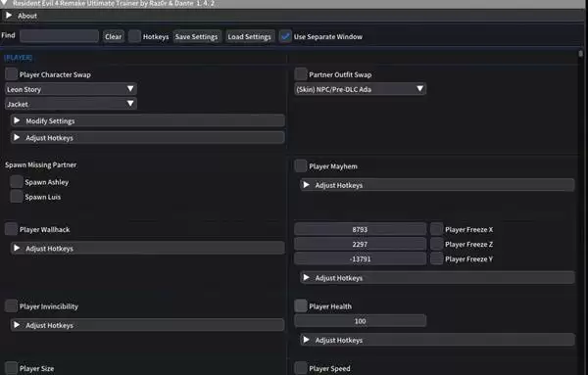Toggle Player Freeze X checkbox
The image size is (588, 375).
(x=436, y=229)
